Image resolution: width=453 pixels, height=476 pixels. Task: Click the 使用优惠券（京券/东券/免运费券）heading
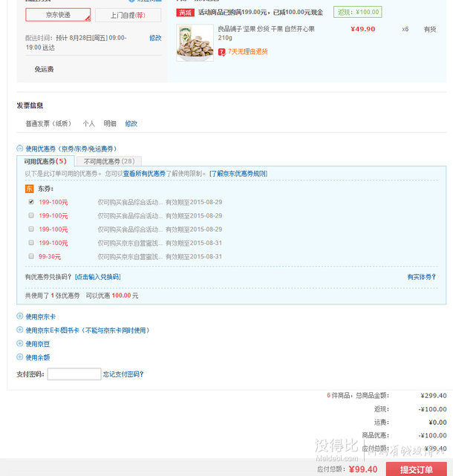(71, 149)
